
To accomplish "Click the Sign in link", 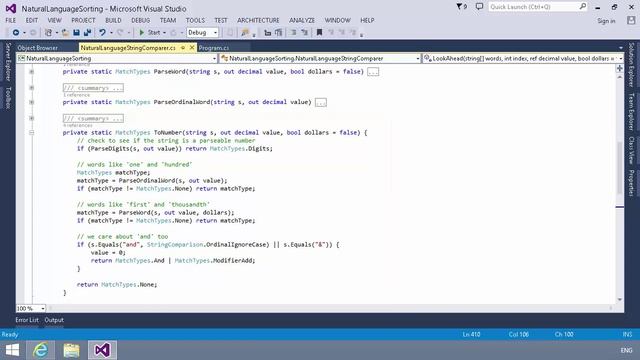I will click(x=606, y=21).
